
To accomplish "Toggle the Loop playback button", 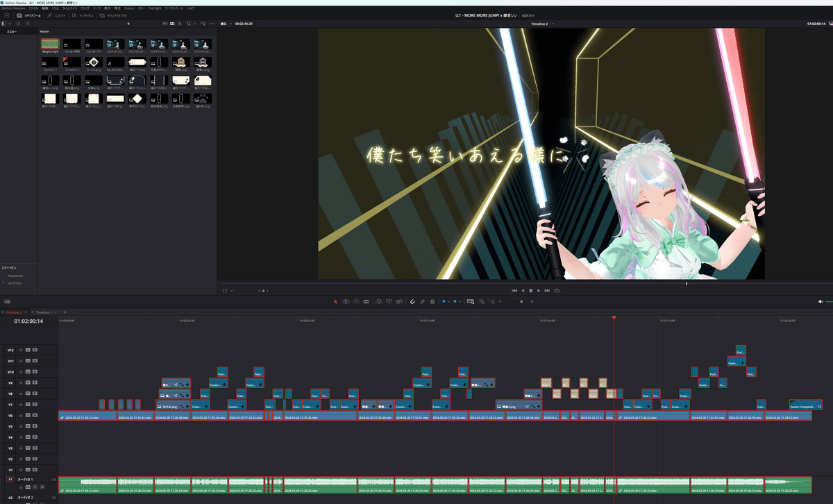I will coord(556,290).
